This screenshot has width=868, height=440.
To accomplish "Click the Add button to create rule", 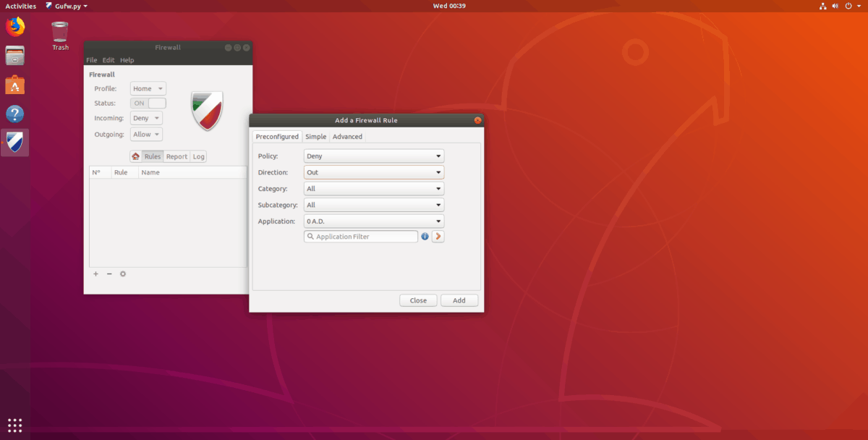I will coord(459,300).
